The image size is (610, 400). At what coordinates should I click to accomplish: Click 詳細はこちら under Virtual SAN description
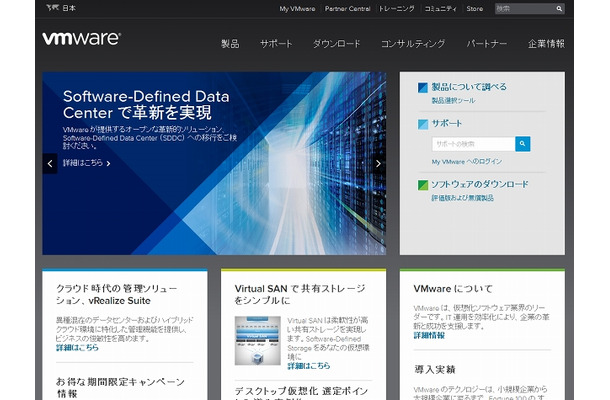(x=309, y=366)
